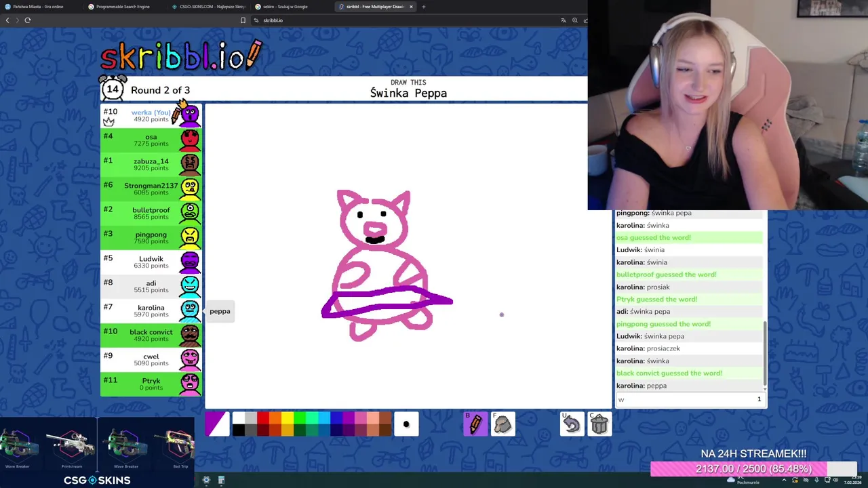Go forward in browser history
Image resolution: width=868 pixels, height=488 pixels.
(x=18, y=20)
